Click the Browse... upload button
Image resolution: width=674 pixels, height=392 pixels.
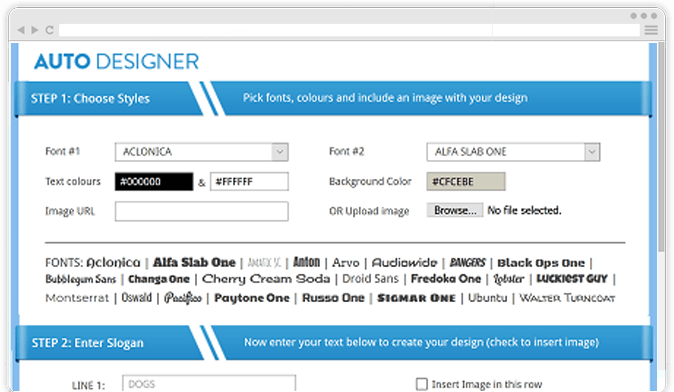(x=455, y=210)
